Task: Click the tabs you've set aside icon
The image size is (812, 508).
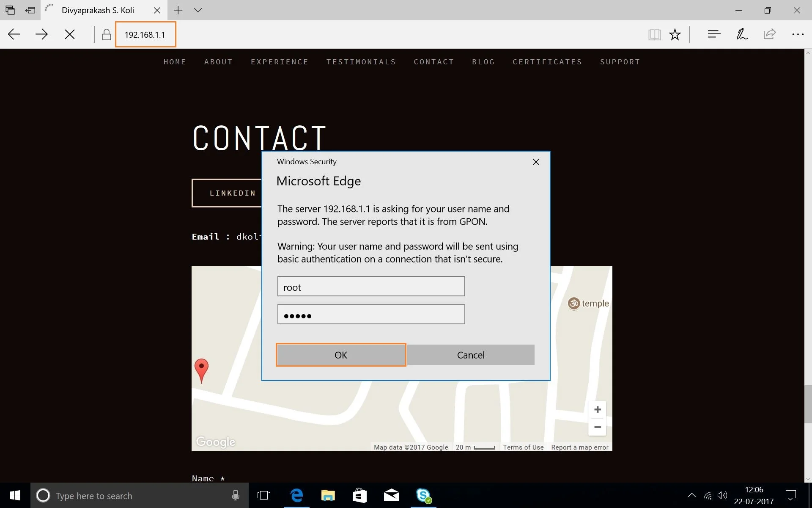Action: tap(10, 10)
